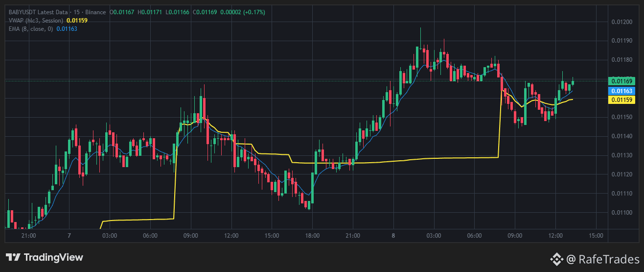
Task: Click the VWAP (hlc3, Session) indicator label
Action: [x=36, y=20]
